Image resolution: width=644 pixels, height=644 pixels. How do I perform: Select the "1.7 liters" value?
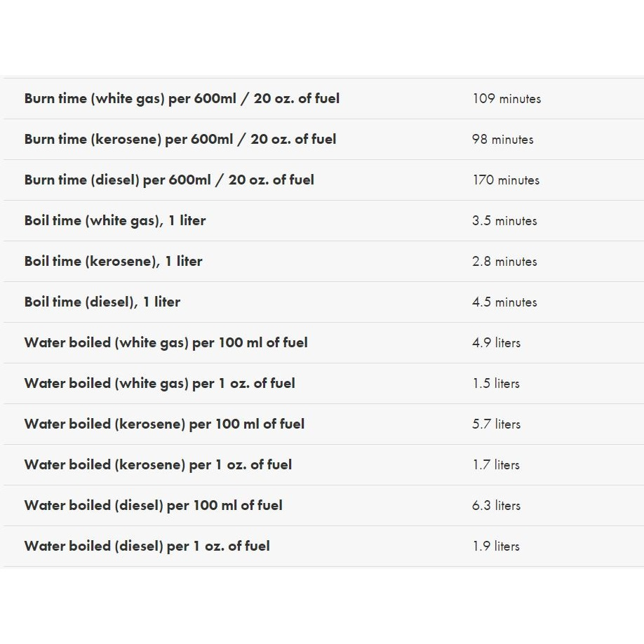pos(496,465)
